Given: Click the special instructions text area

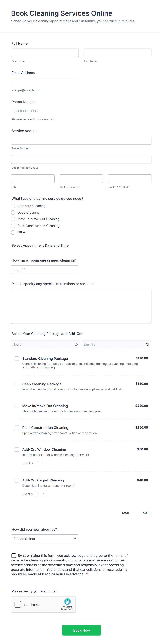Looking at the screenshot, I should click(x=81, y=306).
